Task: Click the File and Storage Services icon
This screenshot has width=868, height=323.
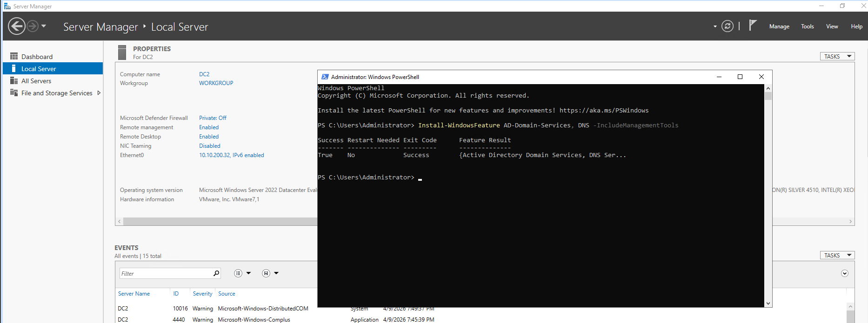Action: pos(14,93)
